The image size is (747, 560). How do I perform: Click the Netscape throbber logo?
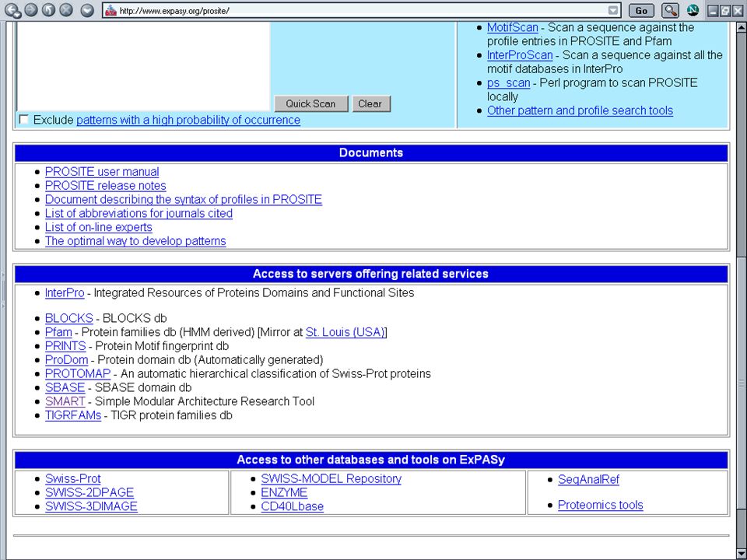[x=693, y=10]
